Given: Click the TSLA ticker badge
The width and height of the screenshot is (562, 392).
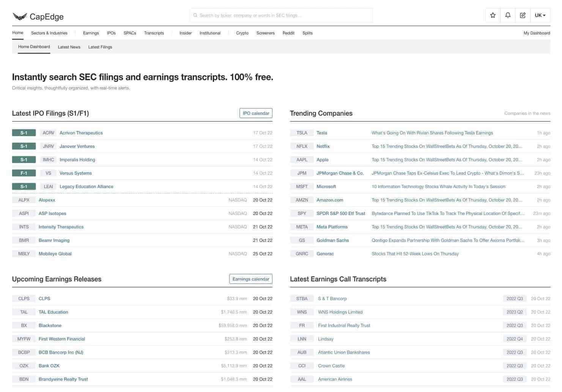Looking at the screenshot, I should coord(302,133).
